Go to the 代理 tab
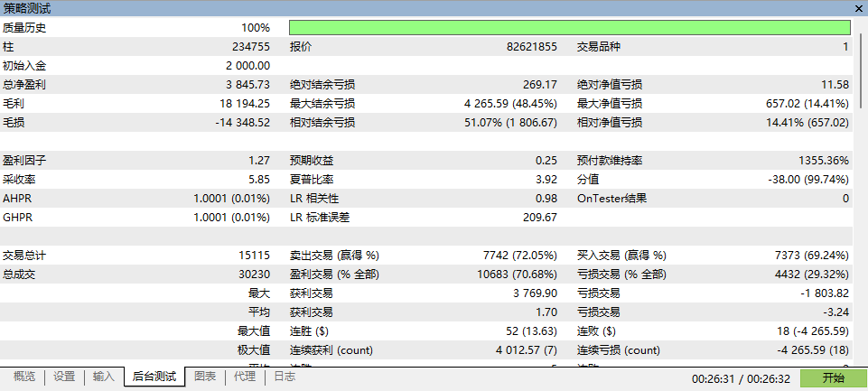The height and width of the screenshot is (391, 868). (245, 377)
